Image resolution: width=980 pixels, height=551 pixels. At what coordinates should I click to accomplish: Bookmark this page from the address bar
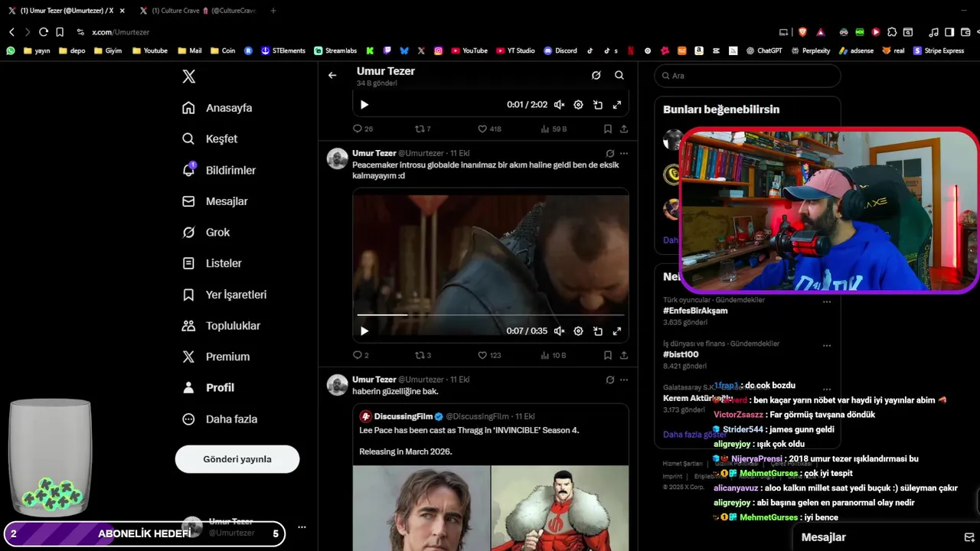60,32
